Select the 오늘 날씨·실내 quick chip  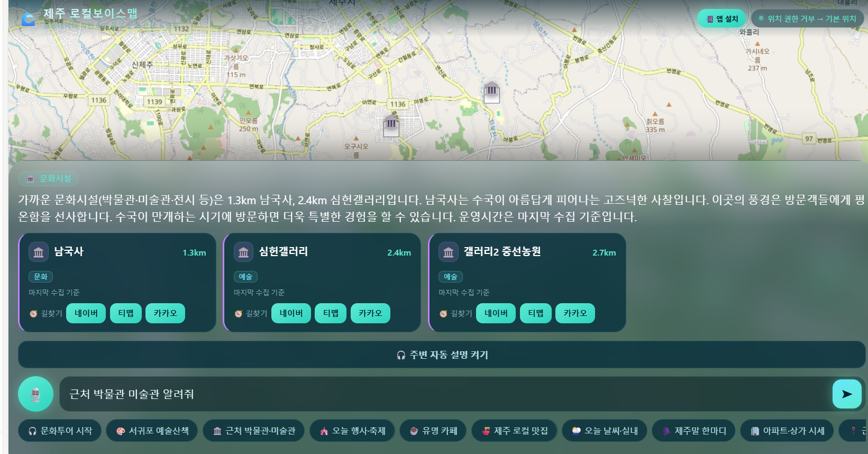(x=605, y=431)
